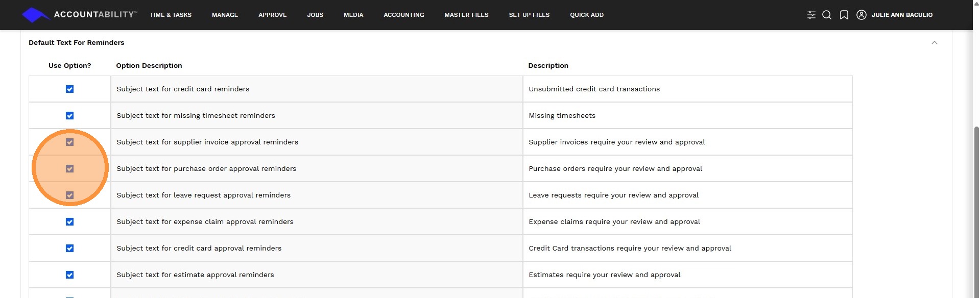Uncheck credit card reminders subject option
This screenshot has height=298, width=980.
70,89
